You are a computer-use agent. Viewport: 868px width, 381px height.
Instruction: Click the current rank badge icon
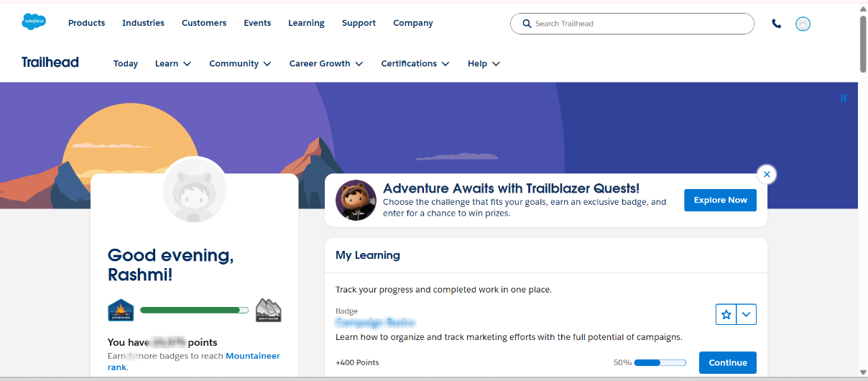click(x=121, y=310)
